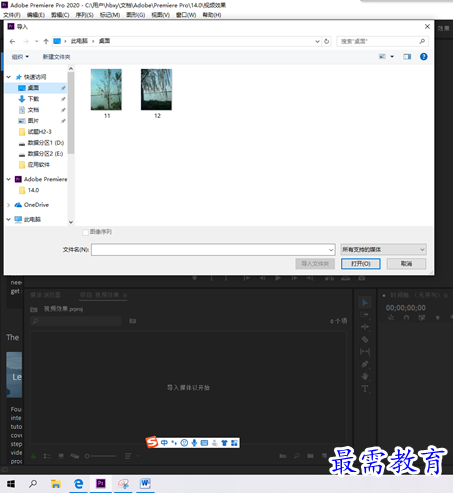Open File Explorer from the taskbar
The width and height of the screenshot is (453, 493).
pyautogui.click(x=56, y=484)
